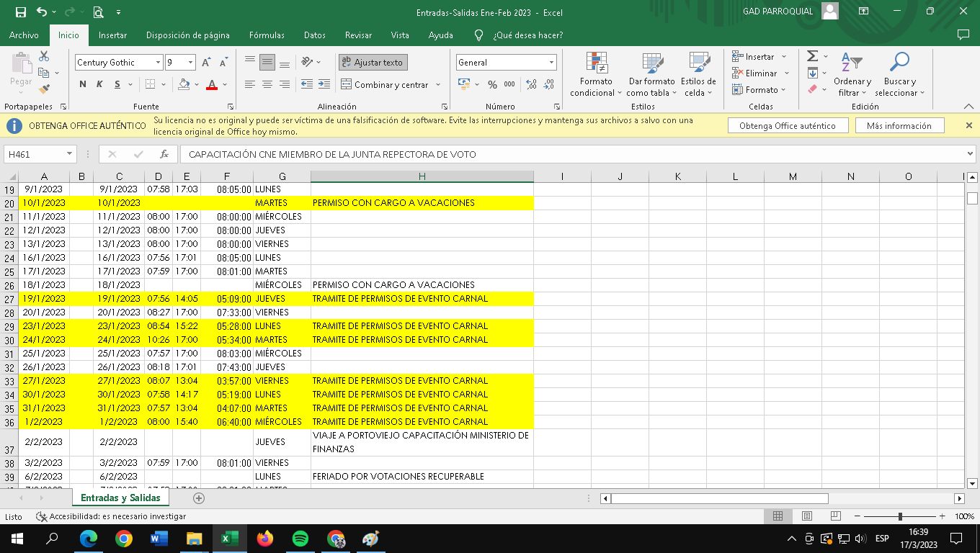The height and width of the screenshot is (553, 980).
Task: Open Spotify from the Windows taskbar
Action: (x=300, y=539)
